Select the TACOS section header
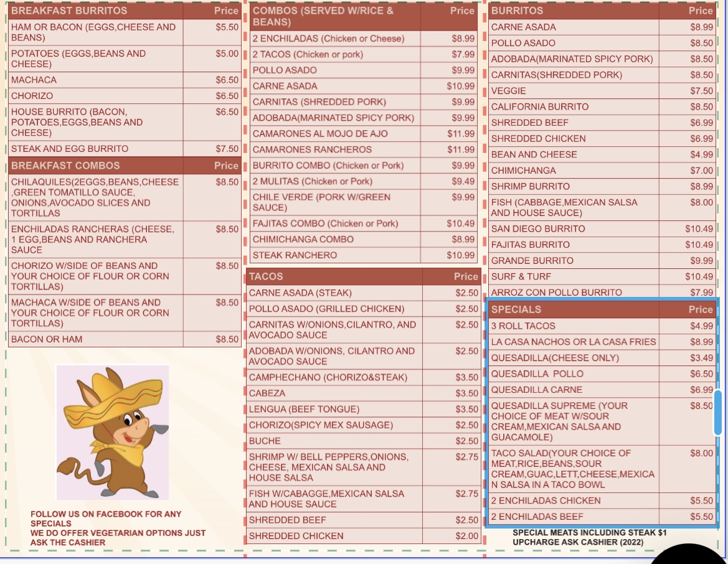 coord(266,276)
